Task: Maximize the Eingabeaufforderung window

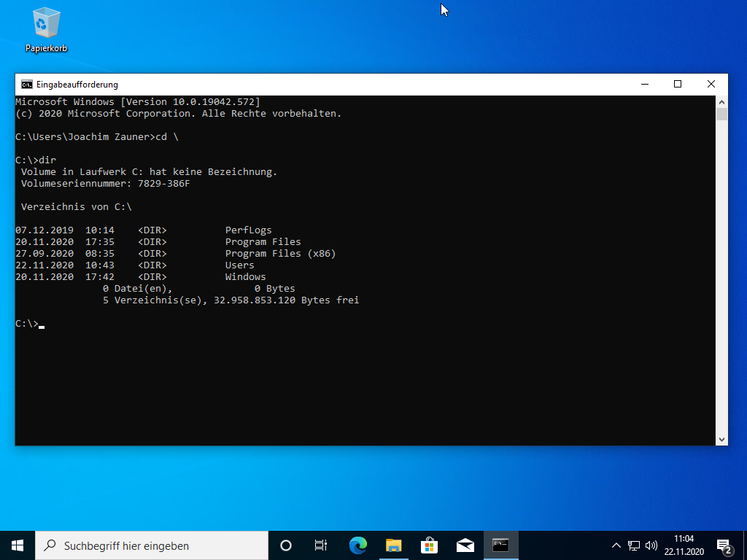Action: click(x=678, y=84)
